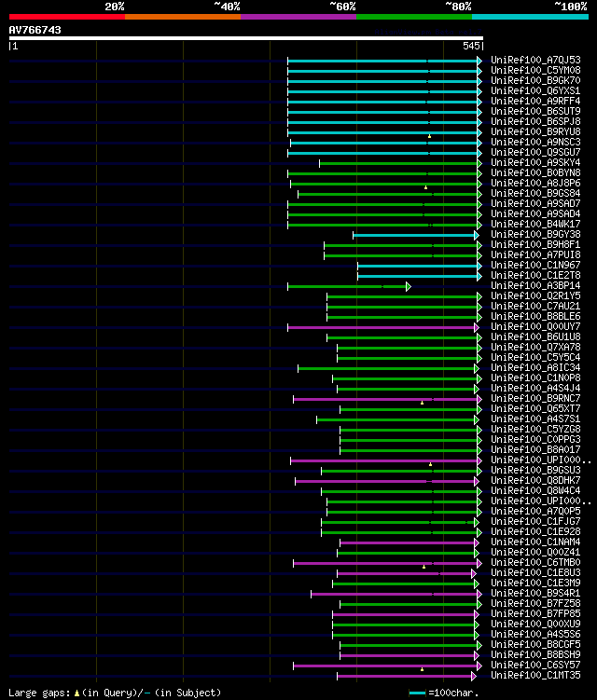Click the UniRef100_B6SPJ8 label

point(535,121)
